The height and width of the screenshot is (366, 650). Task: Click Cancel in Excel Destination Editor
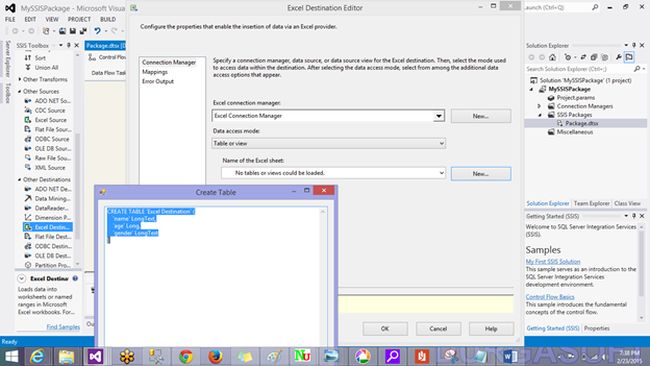point(438,329)
